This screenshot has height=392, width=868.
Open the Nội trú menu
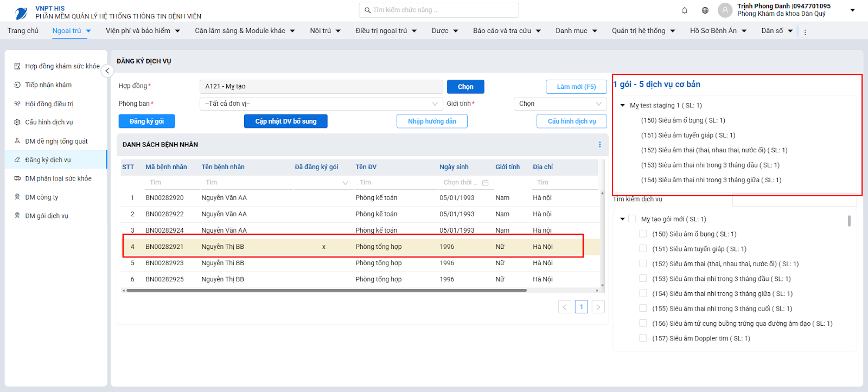pyautogui.click(x=325, y=31)
